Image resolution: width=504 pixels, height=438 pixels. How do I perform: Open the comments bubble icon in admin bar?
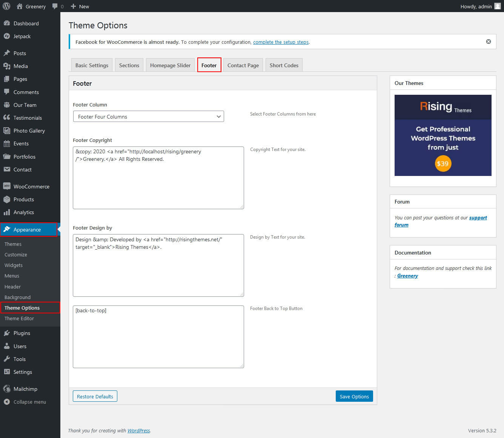click(55, 6)
